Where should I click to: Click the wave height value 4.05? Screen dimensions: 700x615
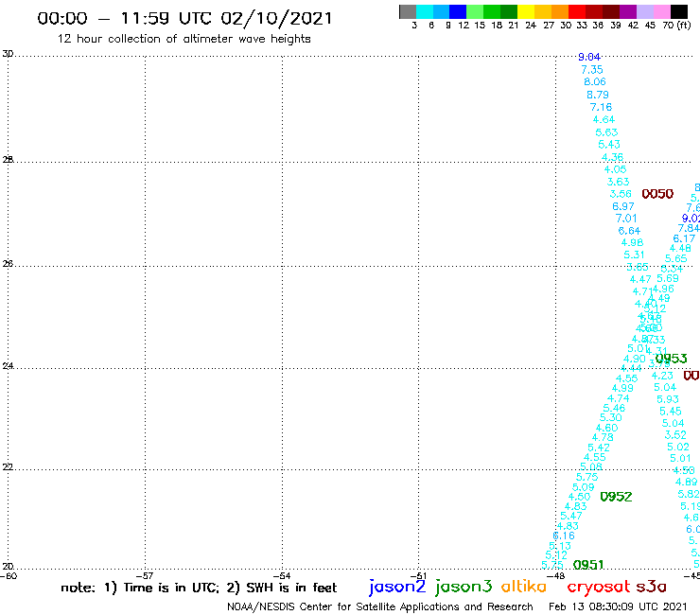point(615,169)
